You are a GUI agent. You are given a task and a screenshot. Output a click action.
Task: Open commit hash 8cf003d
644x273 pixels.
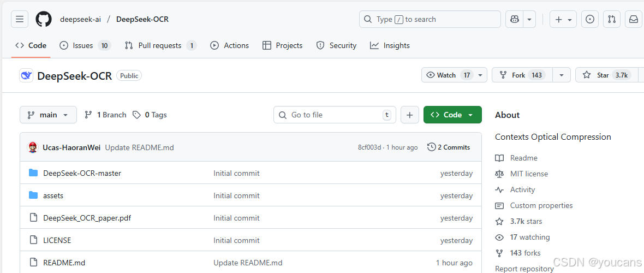click(x=369, y=147)
